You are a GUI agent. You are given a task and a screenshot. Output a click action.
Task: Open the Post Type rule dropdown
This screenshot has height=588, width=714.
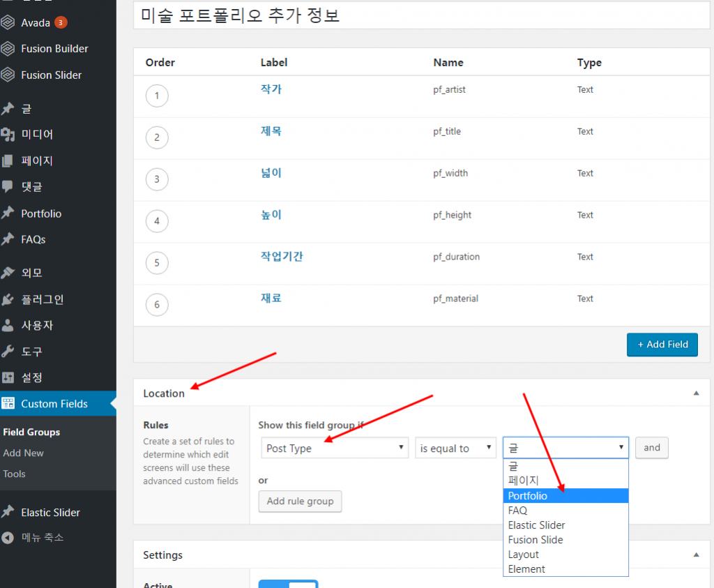pos(334,448)
